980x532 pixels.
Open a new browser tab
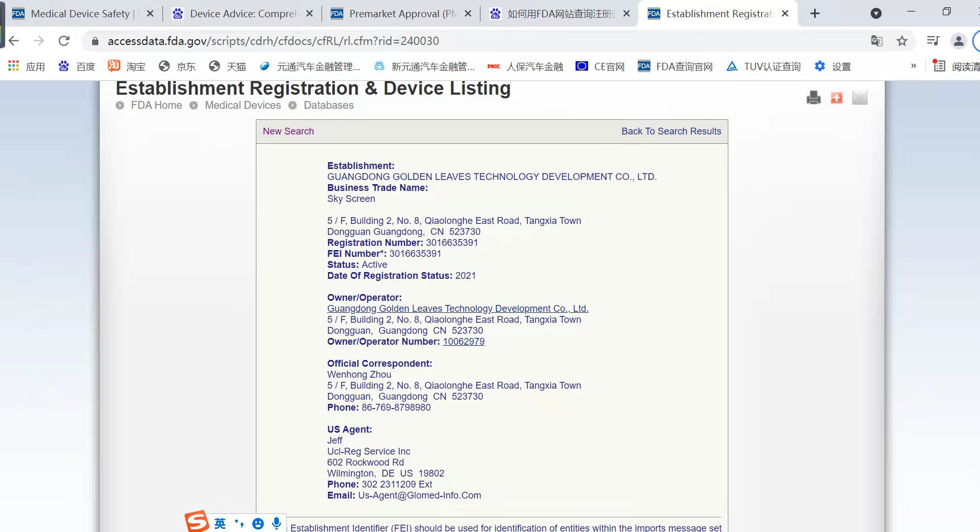(x=815, y=14)
